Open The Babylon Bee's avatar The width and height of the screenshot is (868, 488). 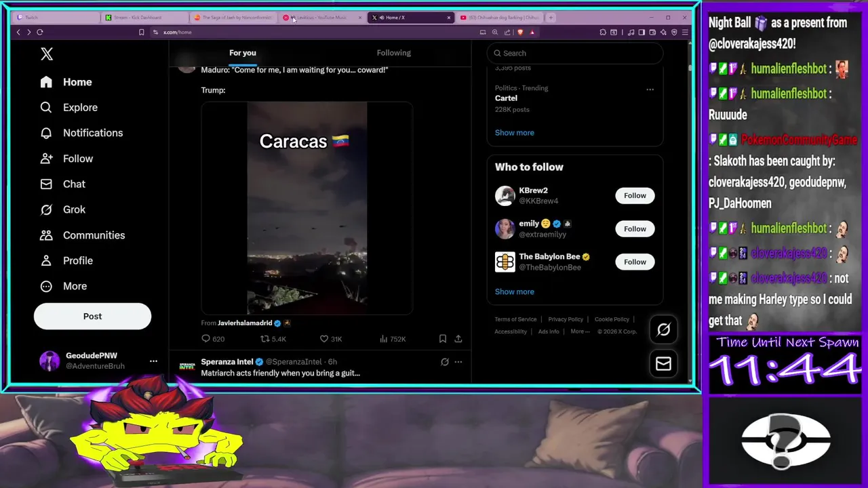(505, 262)
